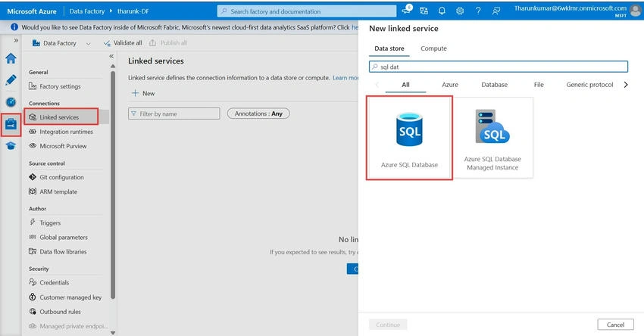Open ARM template

pos(58,191)
